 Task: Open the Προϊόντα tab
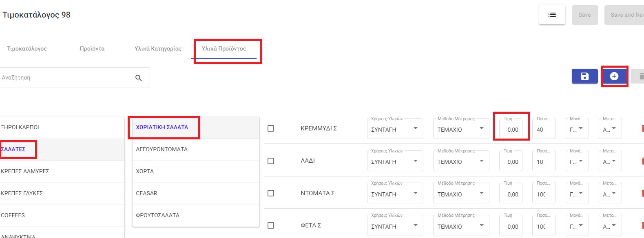(x=92, y=48)
